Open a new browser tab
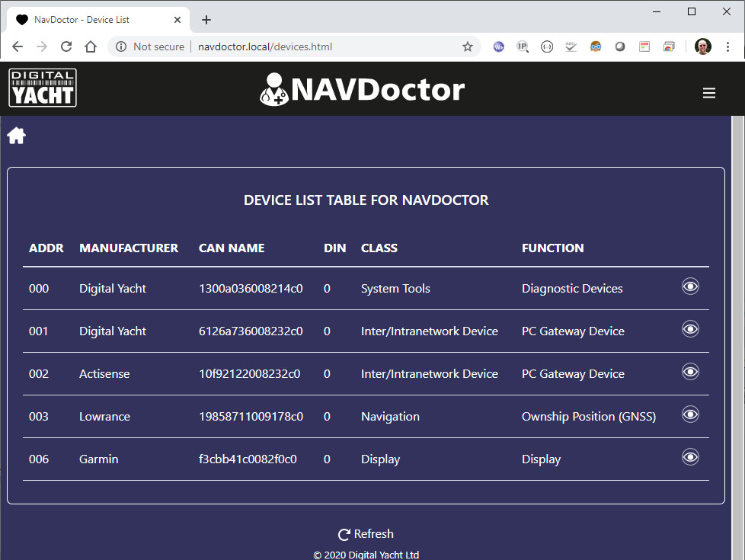Image resolution: width=745 pixels, height=560 pixels. (x=206, y=20)
